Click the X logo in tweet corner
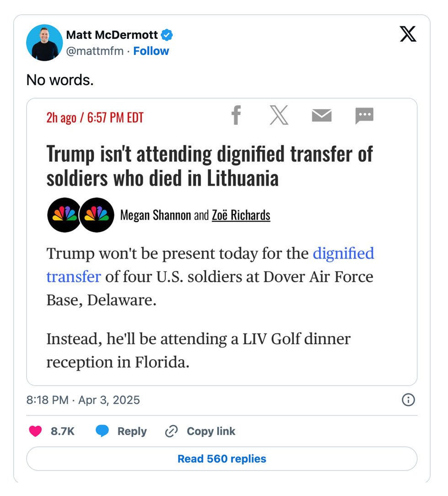The height and width of the screenshot is (496, 448). point(408,34)
